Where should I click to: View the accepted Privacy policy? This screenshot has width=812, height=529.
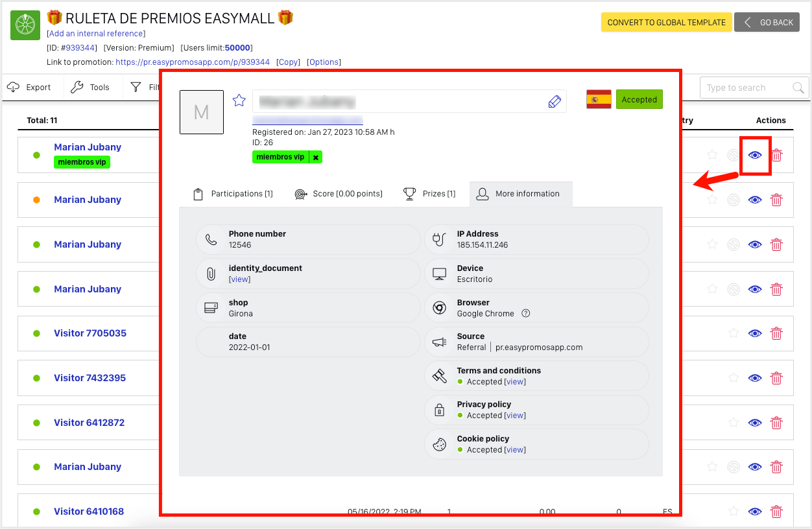pyautogui.click(x=515, y=416)
